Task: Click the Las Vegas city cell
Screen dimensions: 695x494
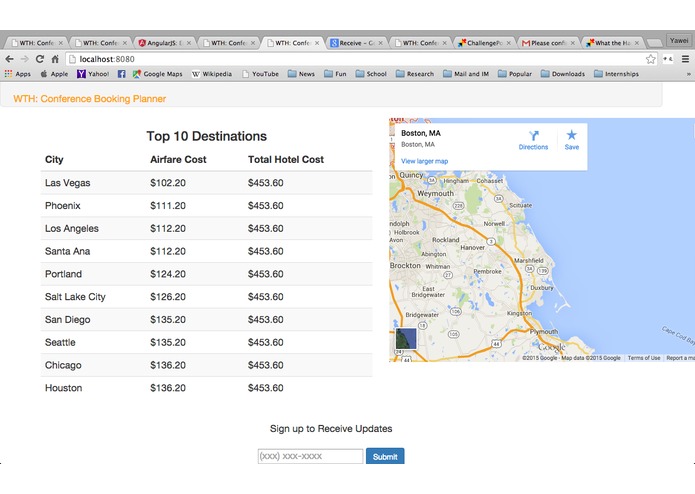Action: pyautogui.click(x=67, y=183)
